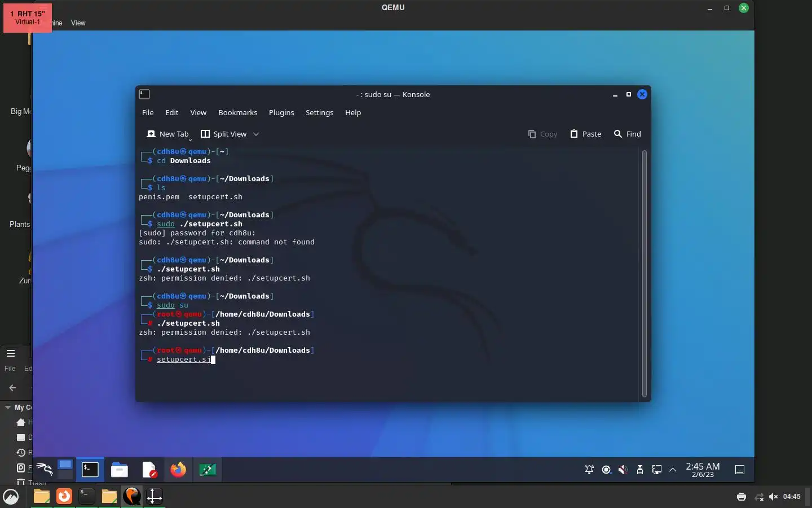The height and width of the screenshot is (508, 812).
Task: Click the show desktop button in Kali panel
Action: click(740, 470)
